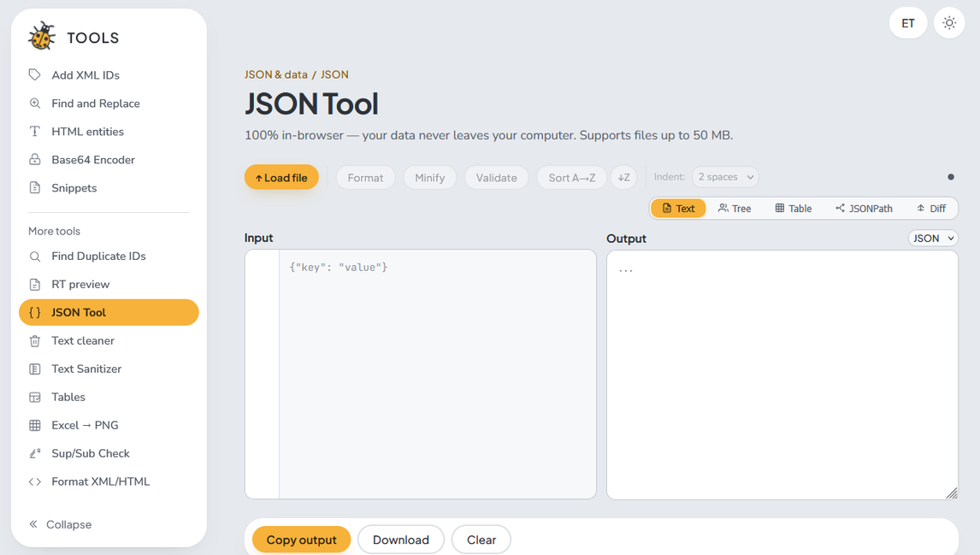The image size is (980, 555).
Task: Click the magnifier icon beside Find and Replace
Action: 35,103
